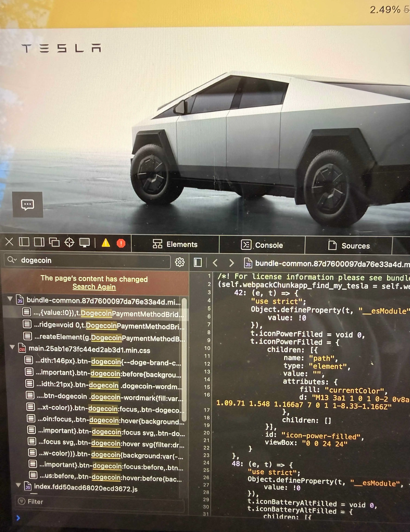Image resolution: width=410 pixels, height=532 pixels.
Task: Open search settings gear icon
Action: click(180, 262)
